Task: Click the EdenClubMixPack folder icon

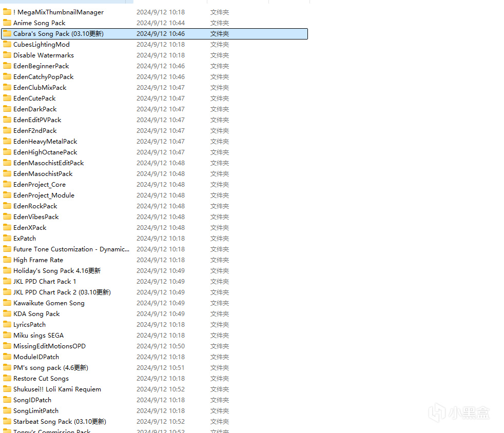Action: click(7, 87)
